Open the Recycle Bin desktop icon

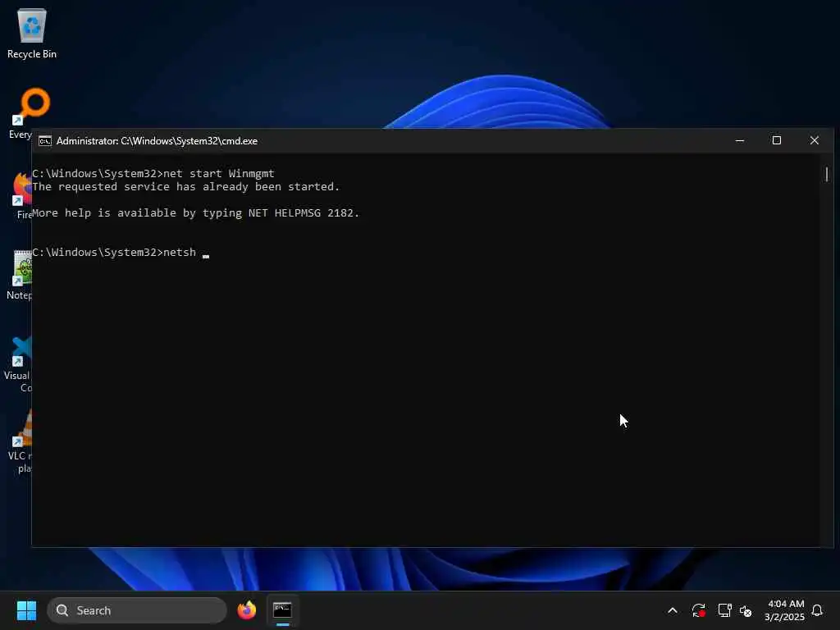pos(32,34)
